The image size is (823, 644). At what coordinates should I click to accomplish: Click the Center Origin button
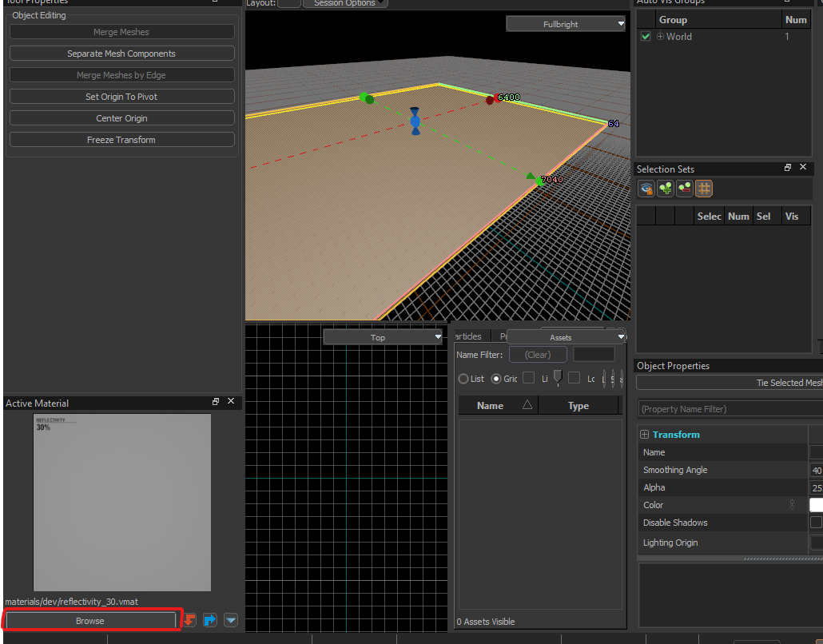(121, 118)
